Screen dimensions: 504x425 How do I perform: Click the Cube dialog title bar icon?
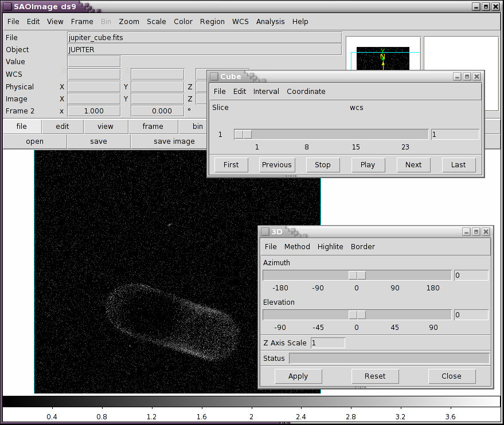pyautogui.click(x=214, y=76)
